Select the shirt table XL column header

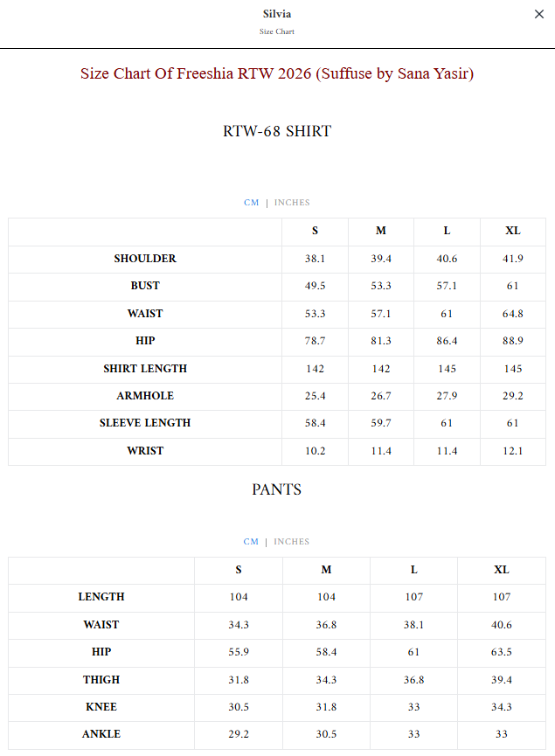click(x=512, y=231)
